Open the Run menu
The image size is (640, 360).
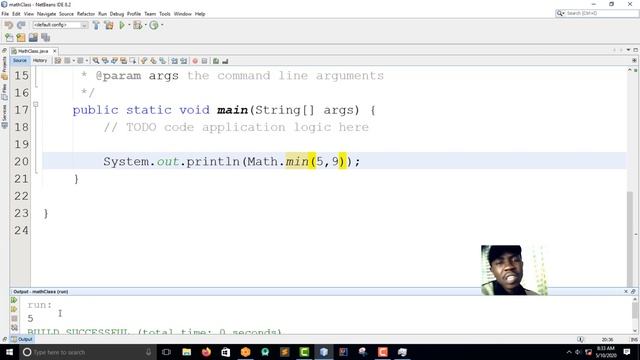pyautogui.click(x=102, y=14)
